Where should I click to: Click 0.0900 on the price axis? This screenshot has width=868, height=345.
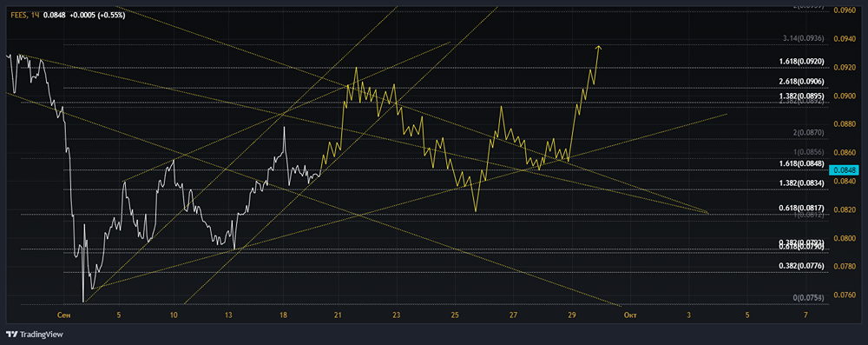tap(845, 96)
